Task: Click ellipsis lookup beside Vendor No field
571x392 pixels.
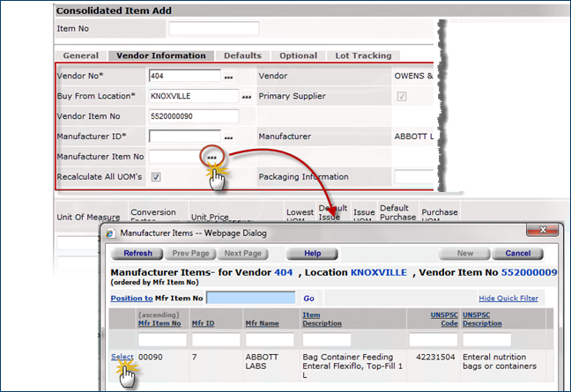Action: point(228,78)
